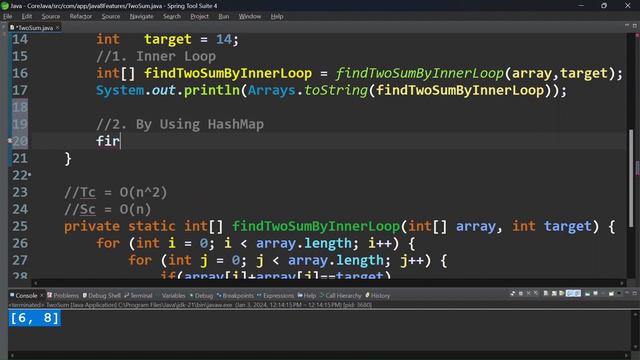
Task: Switch to the Problems tab
Action: [63, 295]
